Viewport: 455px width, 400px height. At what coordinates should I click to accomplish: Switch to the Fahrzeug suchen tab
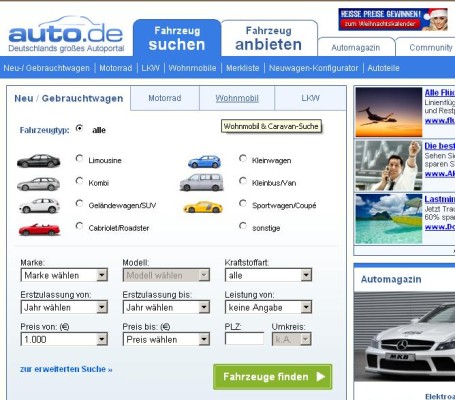(x=177, y=38)
